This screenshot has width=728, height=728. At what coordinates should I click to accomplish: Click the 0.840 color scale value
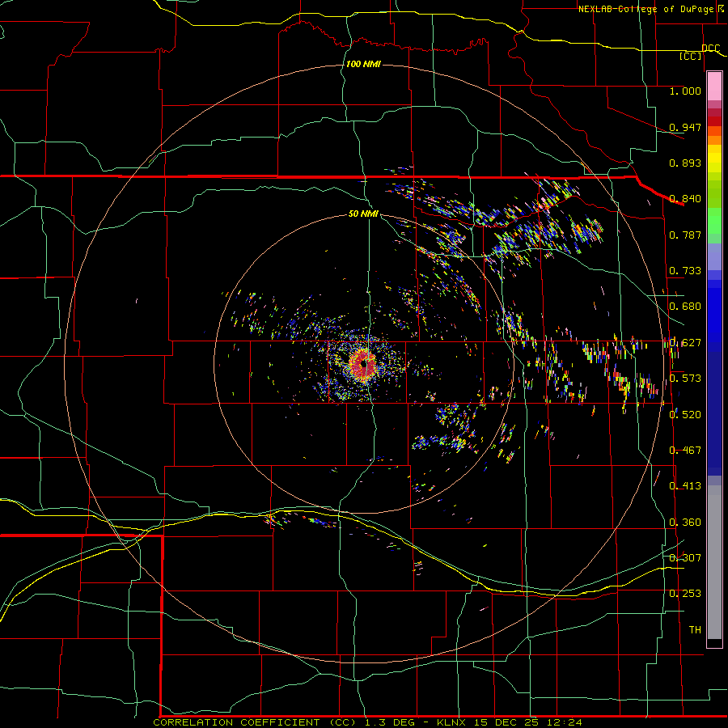tap(685, 199)
